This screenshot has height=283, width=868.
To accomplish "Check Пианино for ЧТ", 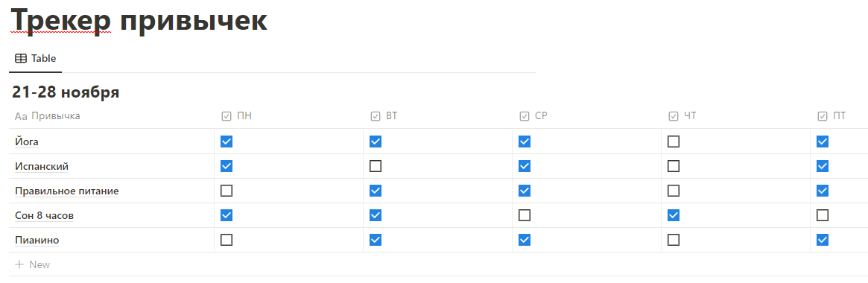I will point(674,240).
